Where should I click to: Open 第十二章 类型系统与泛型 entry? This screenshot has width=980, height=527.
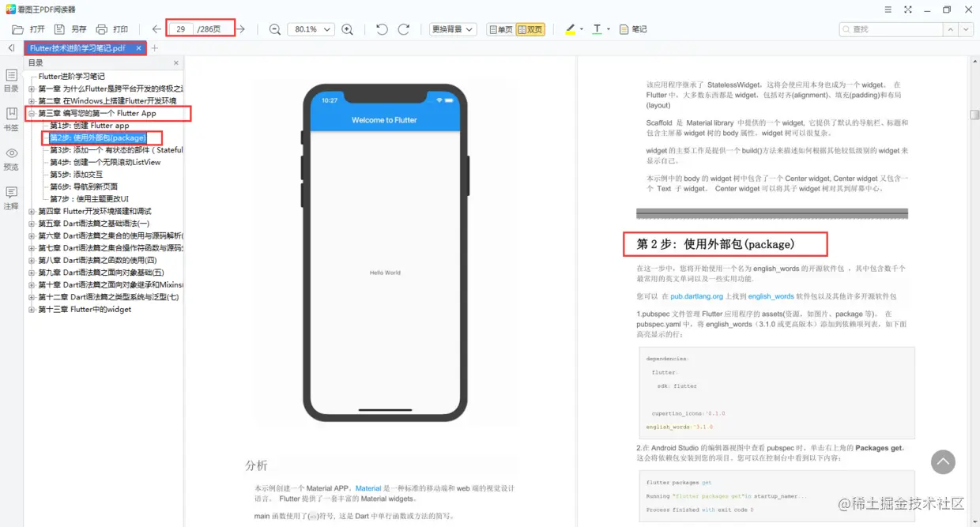click(108, 297)
